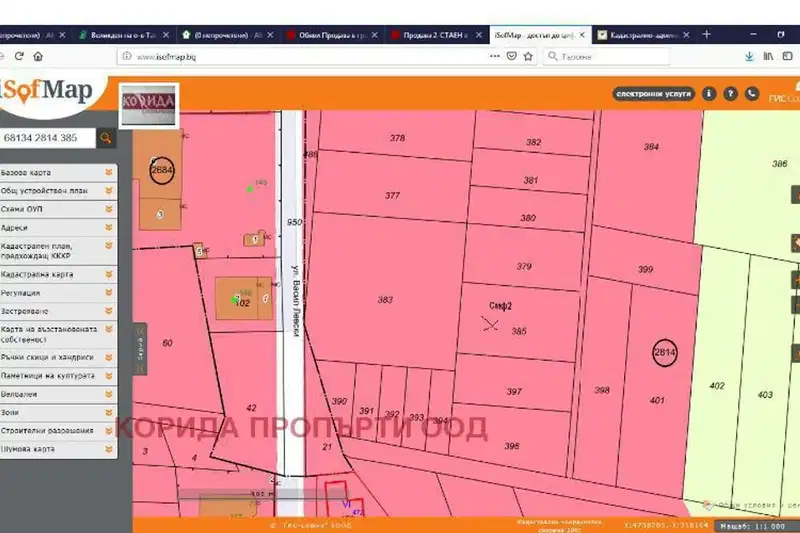This screenshot has width=800, height=533.
Task: Select parcel 383 on the map
Action: click(385, 300)
